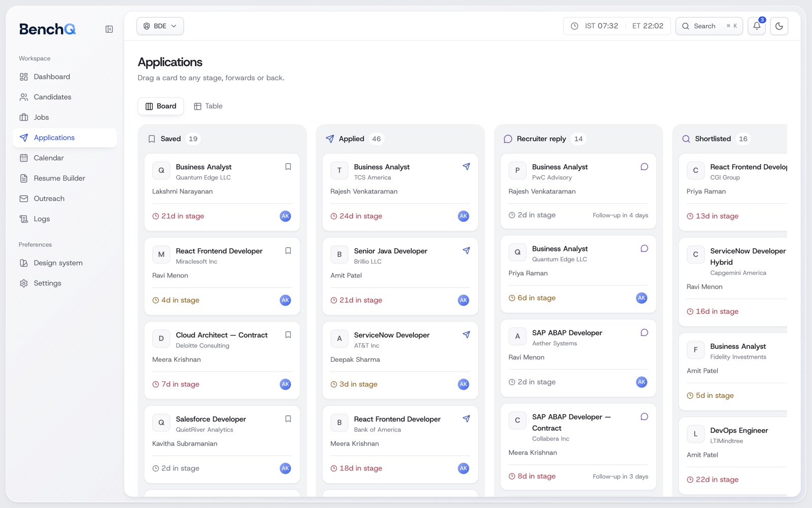Open Resume Builder
Image resolution: width=812 pixels, height=508 pixels.
65,178
